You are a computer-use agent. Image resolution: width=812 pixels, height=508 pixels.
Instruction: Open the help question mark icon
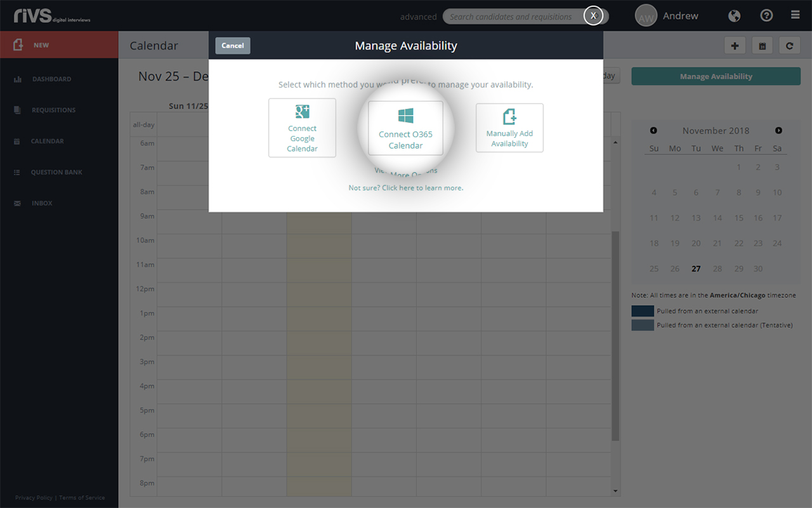pos(766,16)
